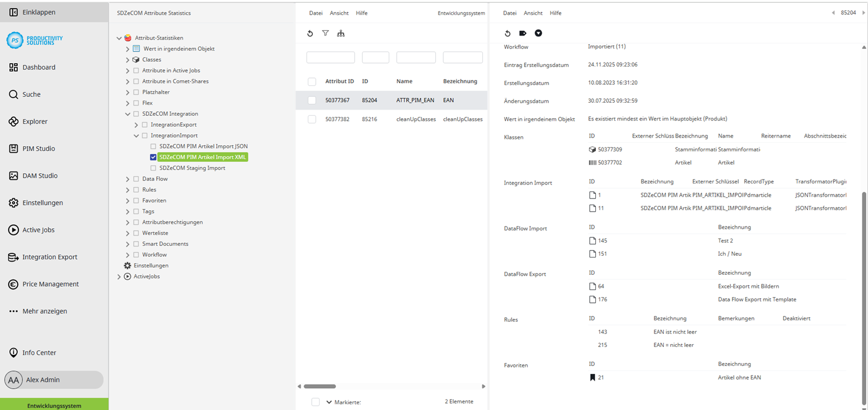Open the hierarchy view icon next to the filter
The width and height of the screenshot is (868, 410).
click(341, 33)
